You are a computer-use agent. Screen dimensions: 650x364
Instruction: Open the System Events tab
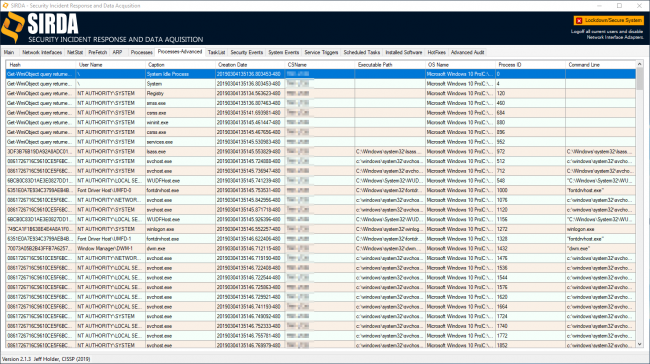point(284,52)
